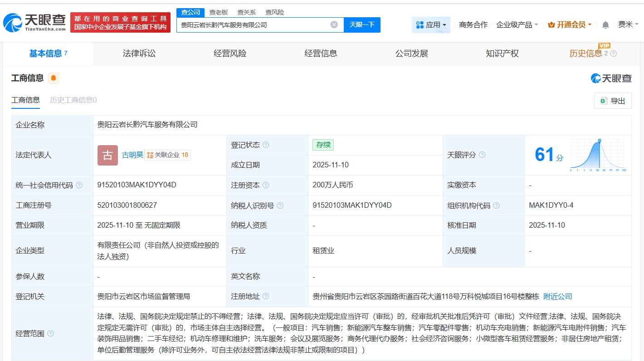Click help icon next to 经营范围
The image size is (644, 361).
coord(50,334)
